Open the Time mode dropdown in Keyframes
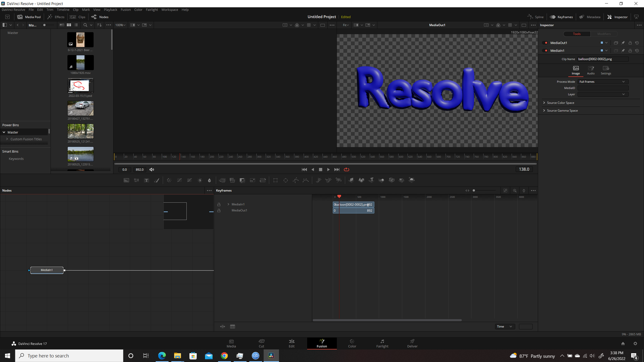644x362 pixels. click(x=505, y=326)
